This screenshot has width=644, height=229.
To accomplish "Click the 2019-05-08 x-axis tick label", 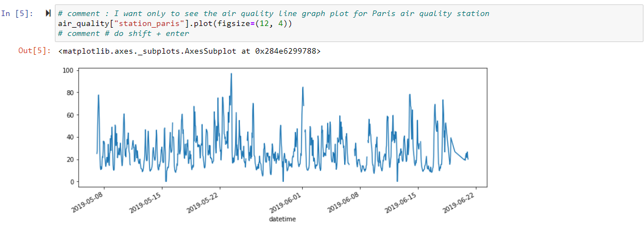I will 89,201.
